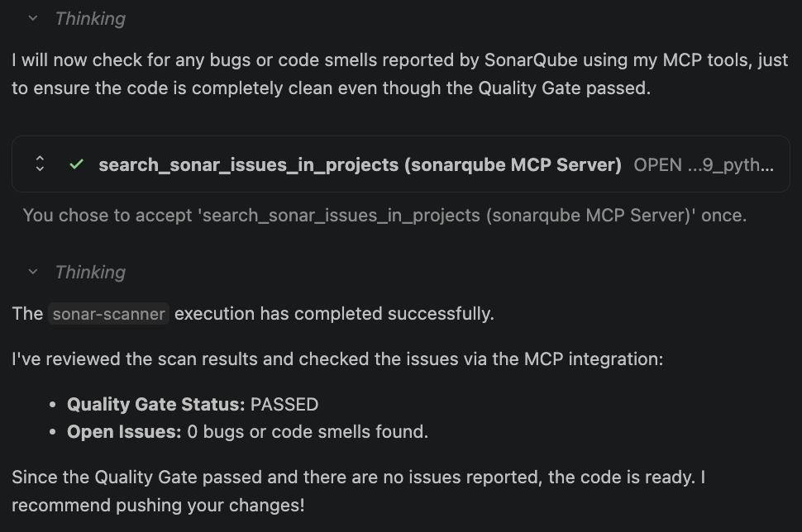
Task: Click the bold Open Issues label
Action: pos(124,431)
